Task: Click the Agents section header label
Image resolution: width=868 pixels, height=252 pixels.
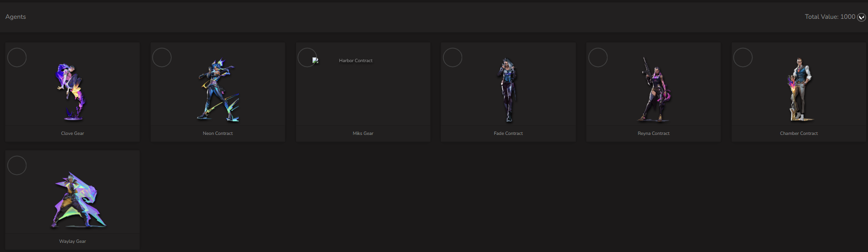Action: pos(15,17)
